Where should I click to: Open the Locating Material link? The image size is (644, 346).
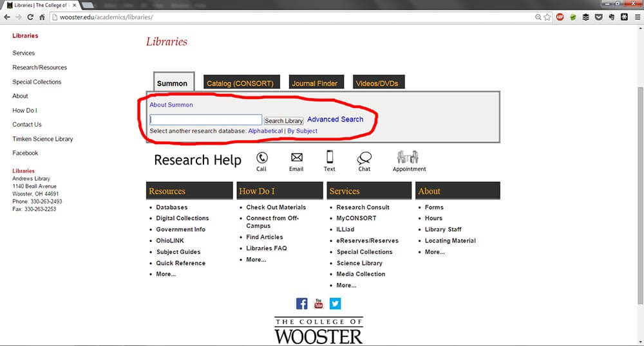tap(450, 241)
